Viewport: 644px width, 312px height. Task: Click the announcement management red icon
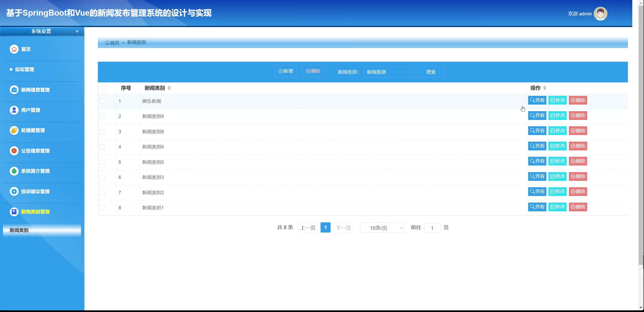pyautogui.click(x=14, y=151)
